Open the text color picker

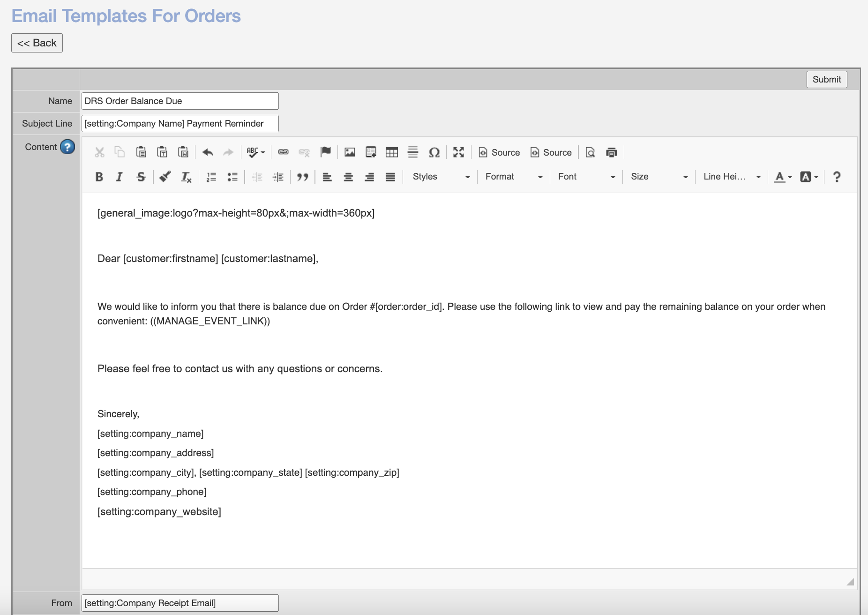coord(782,177)
